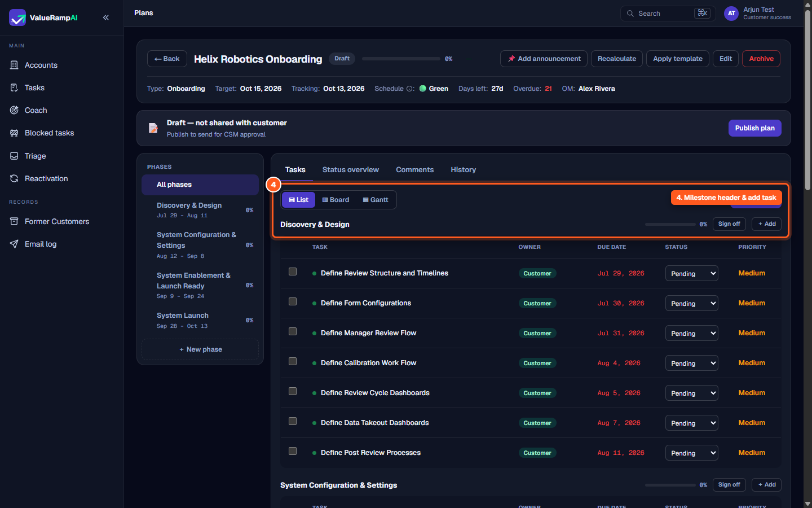Open status dropdown for Define Calibration Work Flow
Image resolution: width=812 pixels, height=508 pixels.
(691, 364)
